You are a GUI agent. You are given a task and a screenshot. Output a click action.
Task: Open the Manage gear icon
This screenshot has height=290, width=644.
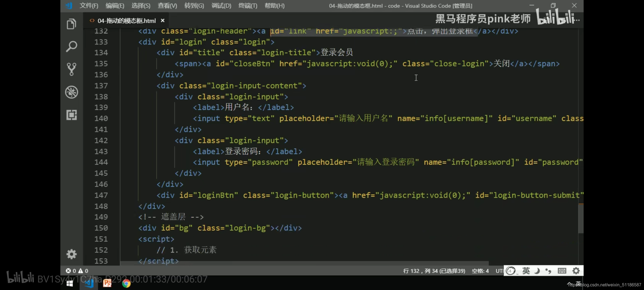point(71,254)
